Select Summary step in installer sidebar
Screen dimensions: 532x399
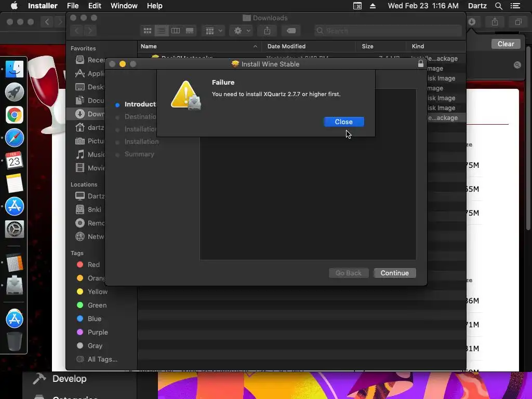coord(139,154)
